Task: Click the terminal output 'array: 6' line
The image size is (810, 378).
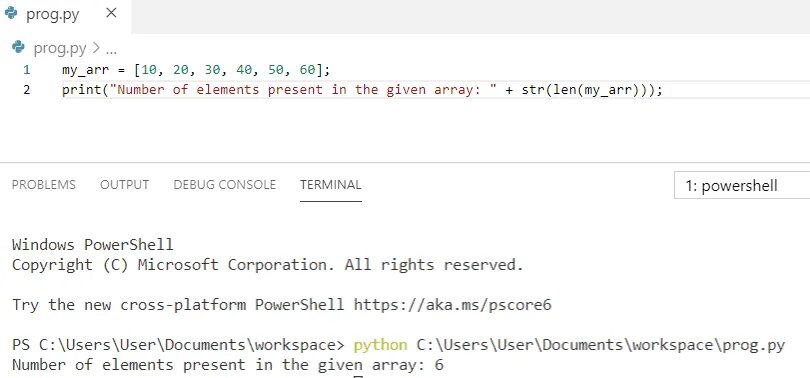Action: tap(228, 365)
